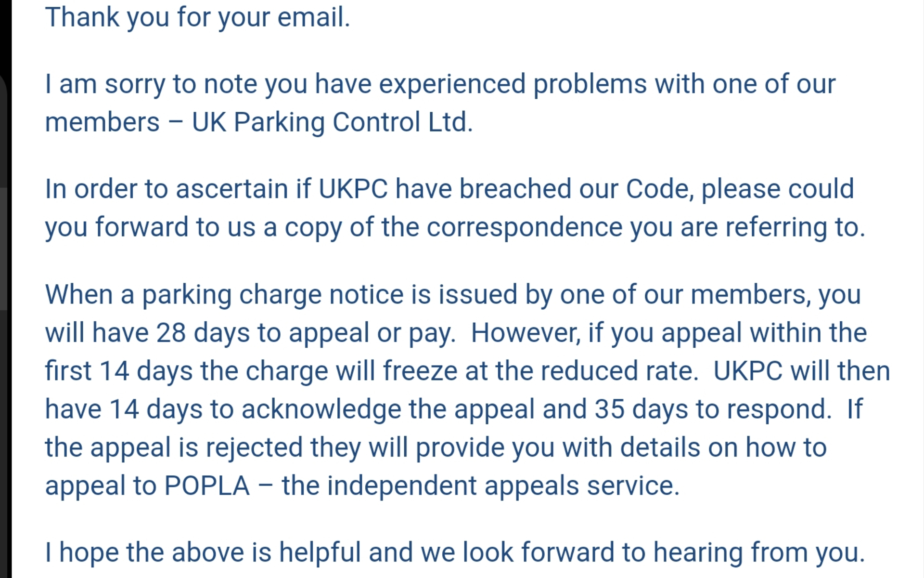924x578 pixels.
Task: Click 'UK Parking Control Ltd.' company name
Action: [x=332, y=122]
